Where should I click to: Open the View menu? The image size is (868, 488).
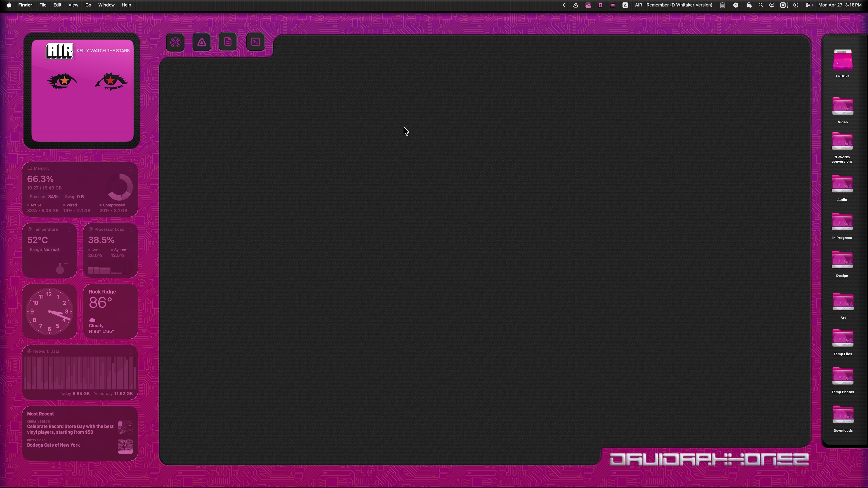pos(73,5)
